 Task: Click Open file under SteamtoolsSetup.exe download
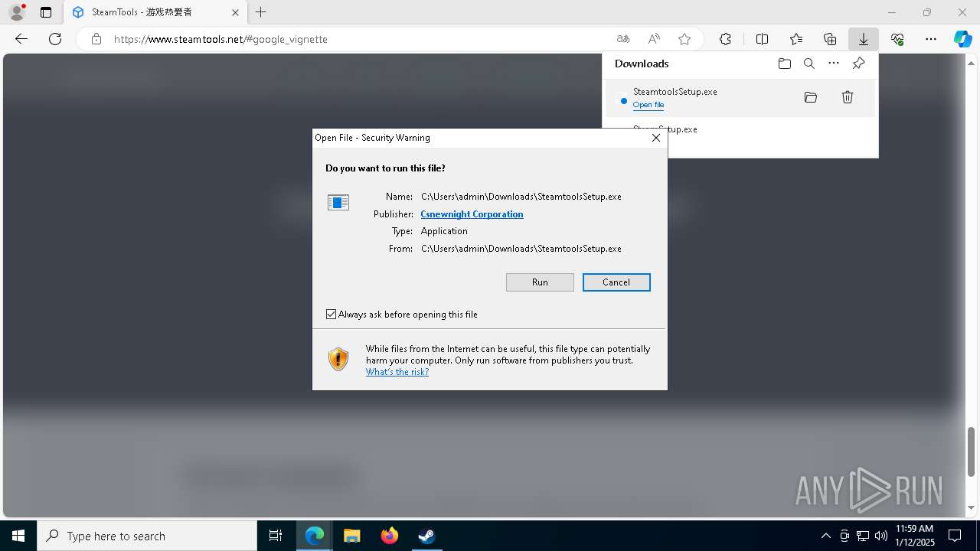[x=648, y=105]
